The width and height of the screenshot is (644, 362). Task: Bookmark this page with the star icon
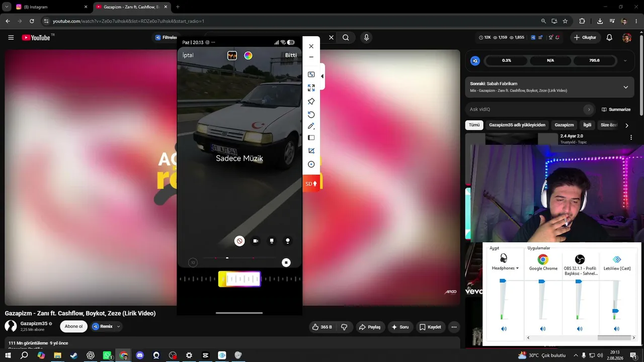(565, 21)
